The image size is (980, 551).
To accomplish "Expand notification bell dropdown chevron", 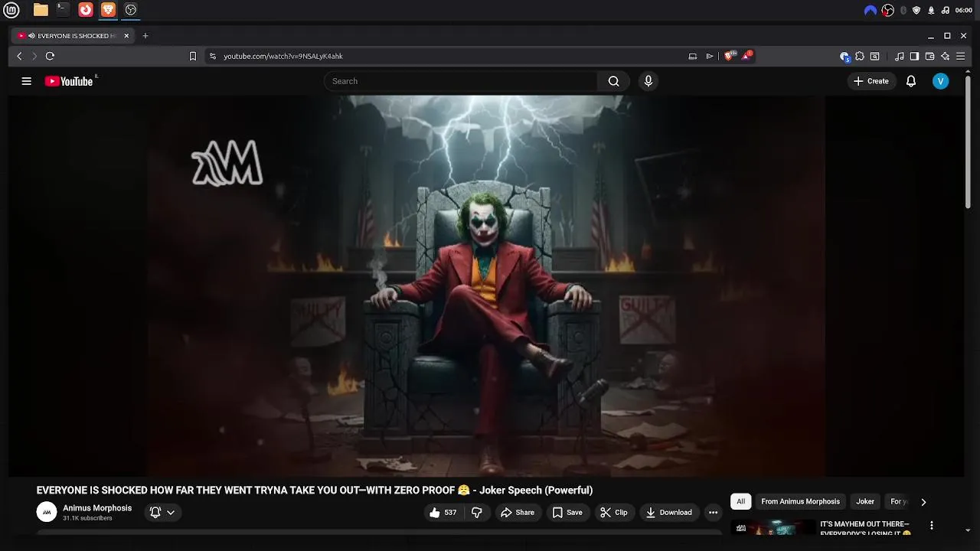I will click(171, 513).
